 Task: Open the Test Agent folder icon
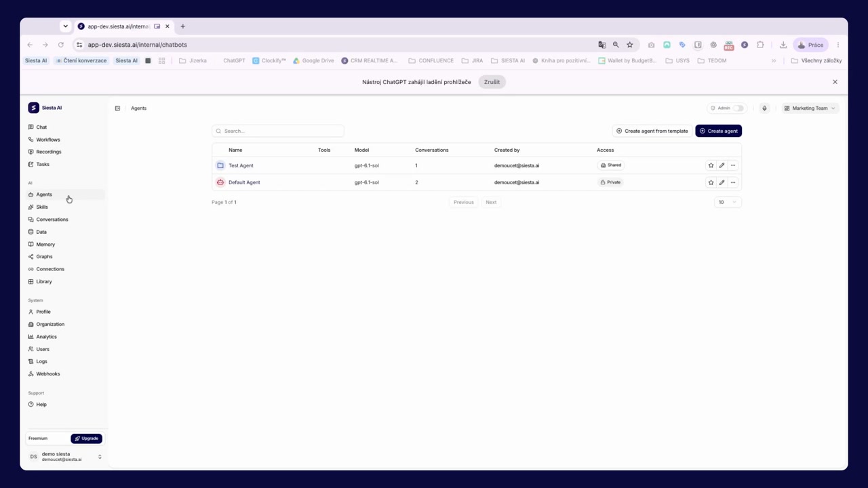[220, 165]
